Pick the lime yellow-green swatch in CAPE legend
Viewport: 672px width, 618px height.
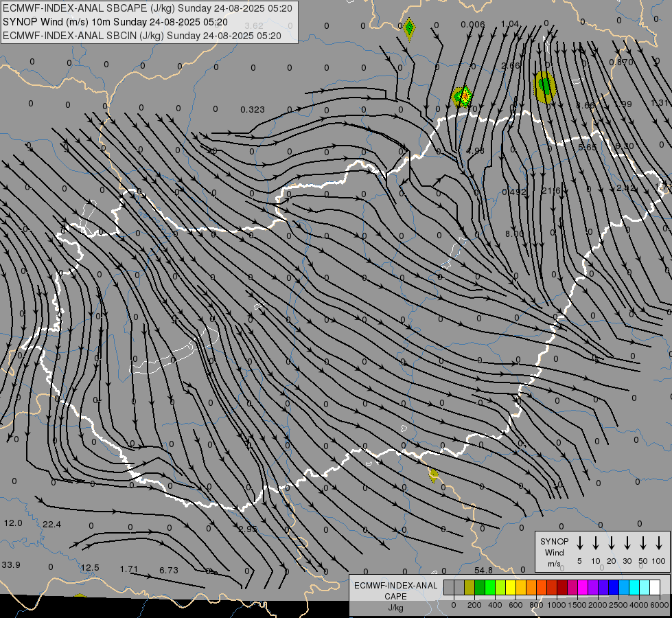click(x=500, y=588)
